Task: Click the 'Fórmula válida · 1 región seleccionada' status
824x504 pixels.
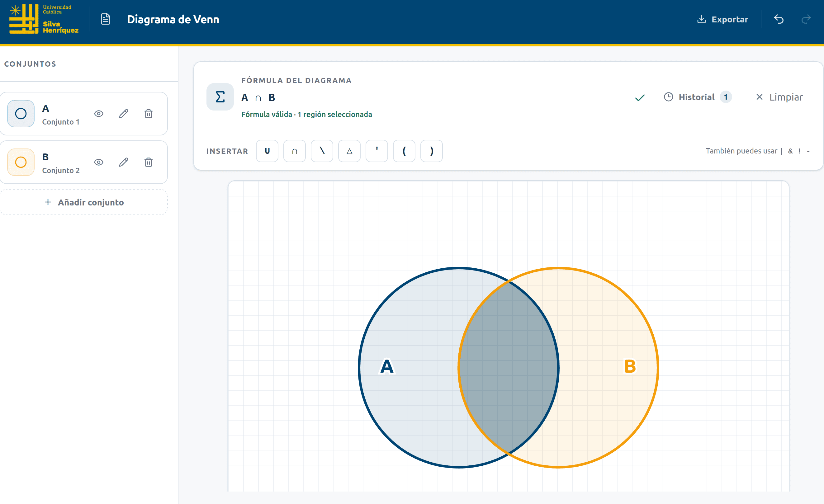Action: tap(307, 114)
